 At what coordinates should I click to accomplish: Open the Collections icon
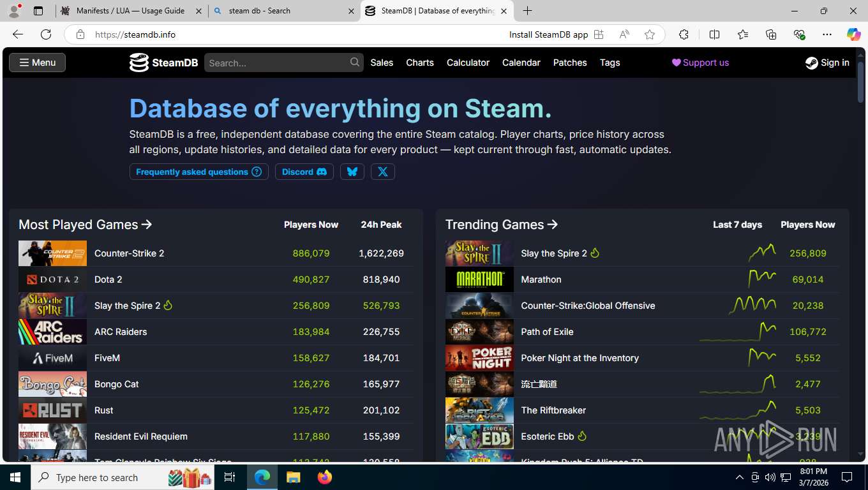(771, 34)
